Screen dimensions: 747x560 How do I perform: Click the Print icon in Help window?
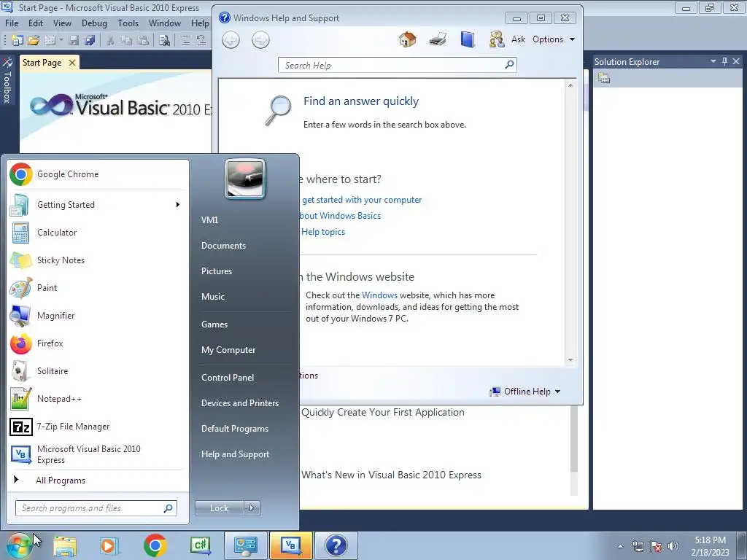tap(438, 39)
